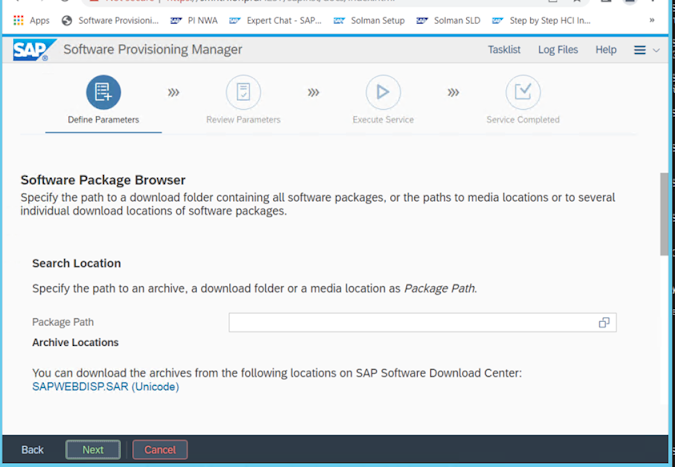Select the Execute Service play icon
This screenshot has height=467, width=675.
383,92
